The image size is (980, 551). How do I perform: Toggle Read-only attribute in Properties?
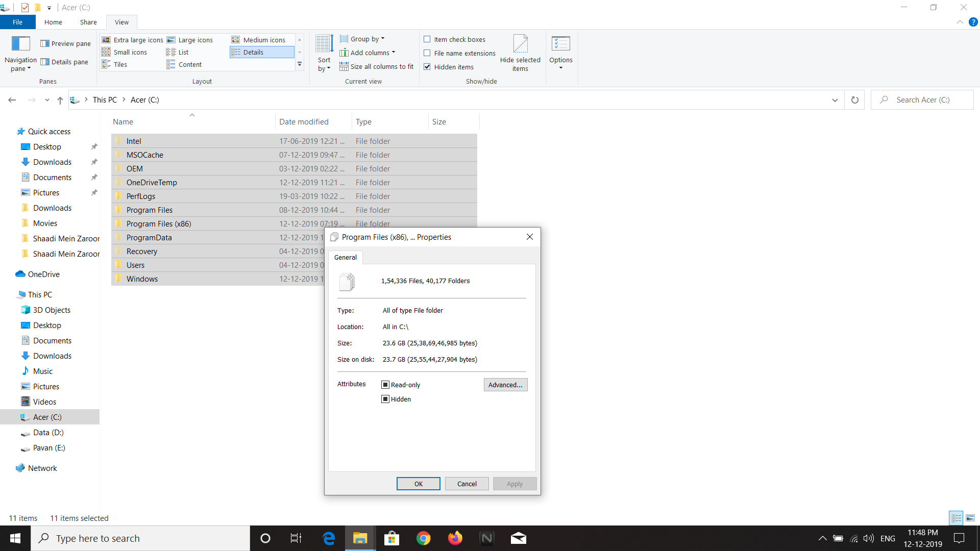[x=401, y=385]
